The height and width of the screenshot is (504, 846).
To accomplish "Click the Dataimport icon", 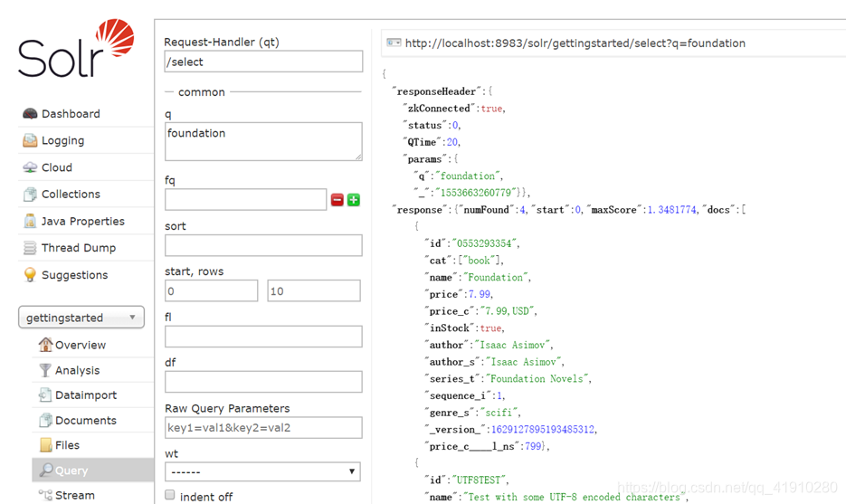I will point(46,395).
